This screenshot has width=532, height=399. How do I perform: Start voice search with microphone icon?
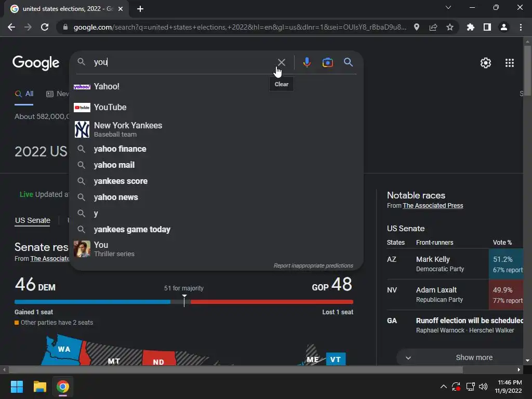pyautogui.click(x=307, y=62)
